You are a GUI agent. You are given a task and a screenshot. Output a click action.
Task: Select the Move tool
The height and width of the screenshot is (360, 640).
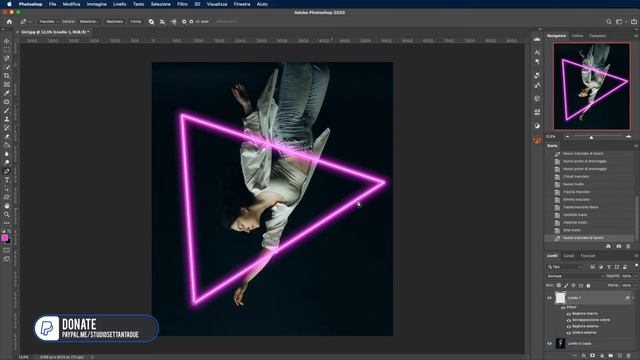click(7, 41)
